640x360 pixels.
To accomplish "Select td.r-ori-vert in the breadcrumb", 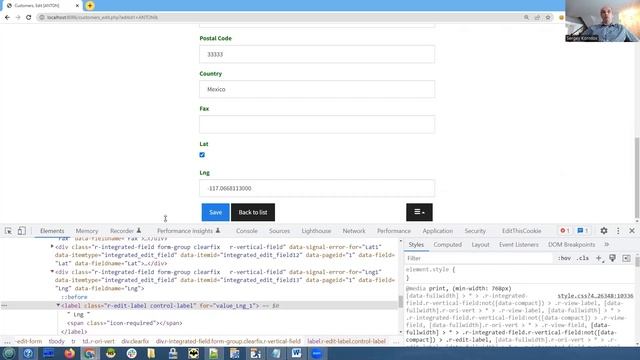I will click(x=98, y=341).
